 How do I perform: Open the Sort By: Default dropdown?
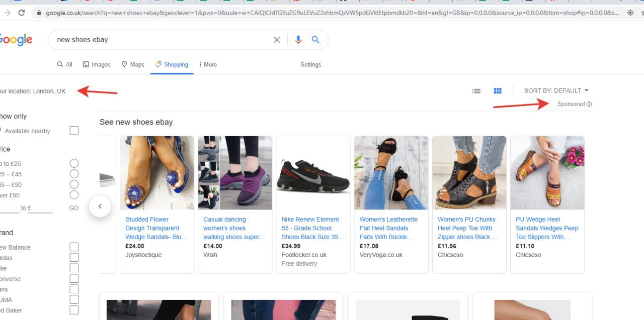pos(556,91)
